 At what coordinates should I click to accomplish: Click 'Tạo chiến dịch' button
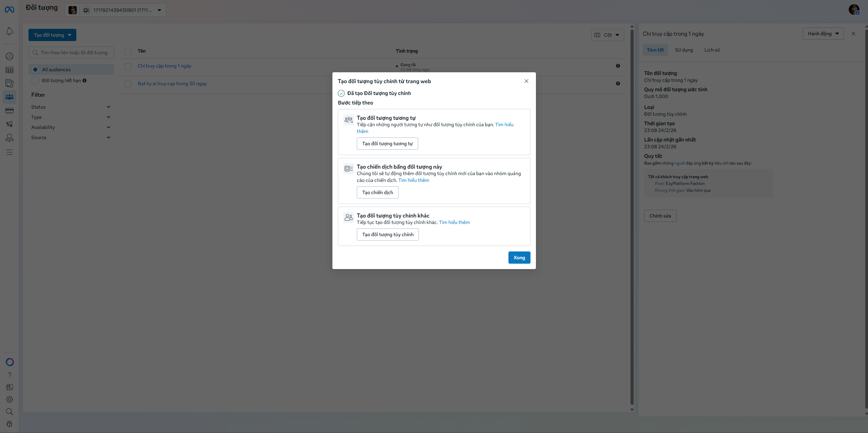[377, 192]
